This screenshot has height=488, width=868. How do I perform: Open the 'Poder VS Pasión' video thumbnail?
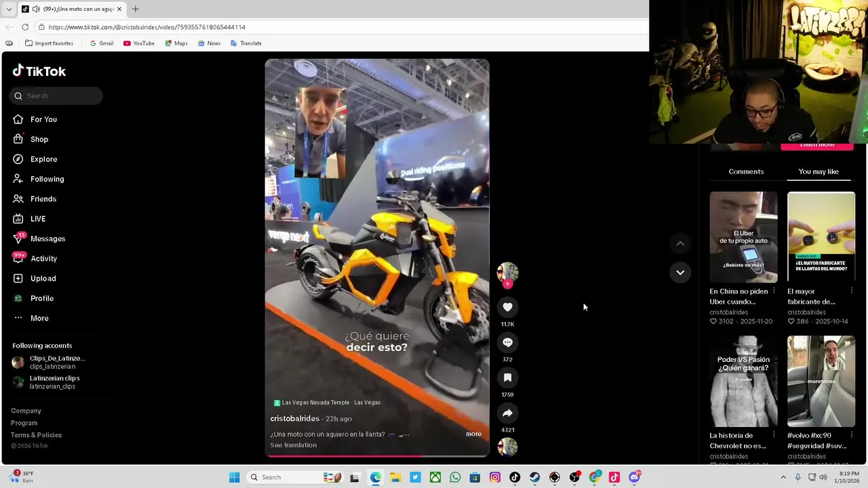tap(743, 382)
